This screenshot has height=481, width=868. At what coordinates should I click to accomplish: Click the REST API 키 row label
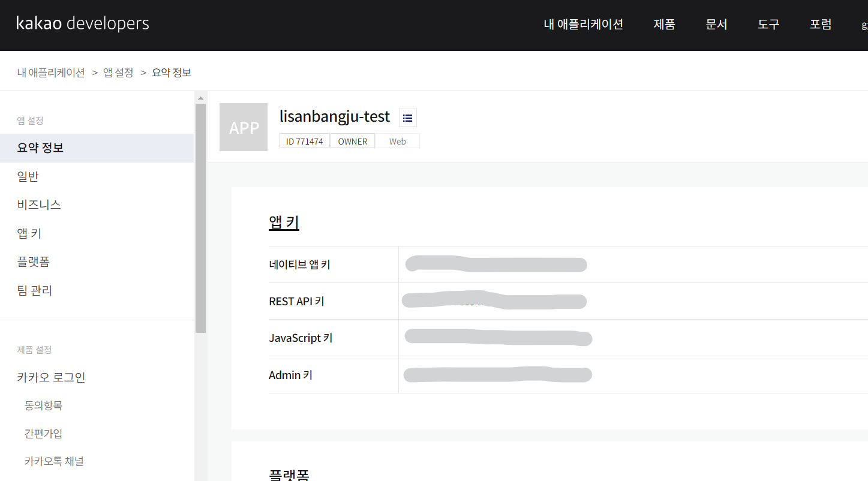[x=296, y=301]
